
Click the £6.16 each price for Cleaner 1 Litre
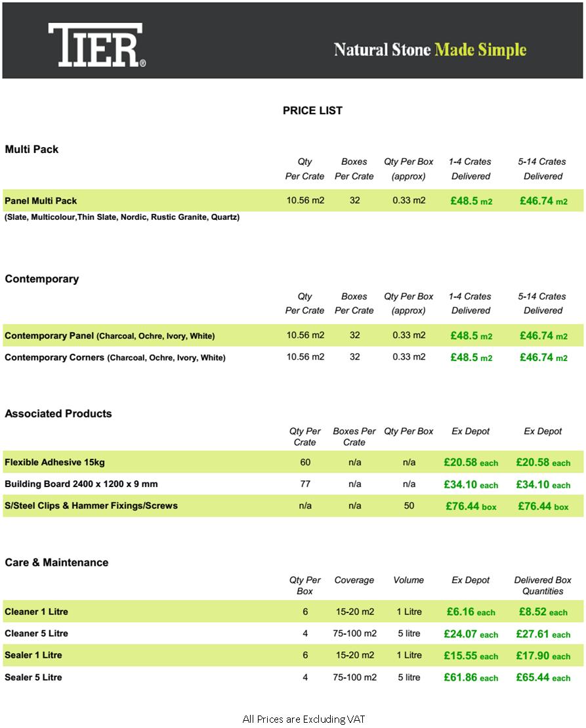[x=471, y=612]
